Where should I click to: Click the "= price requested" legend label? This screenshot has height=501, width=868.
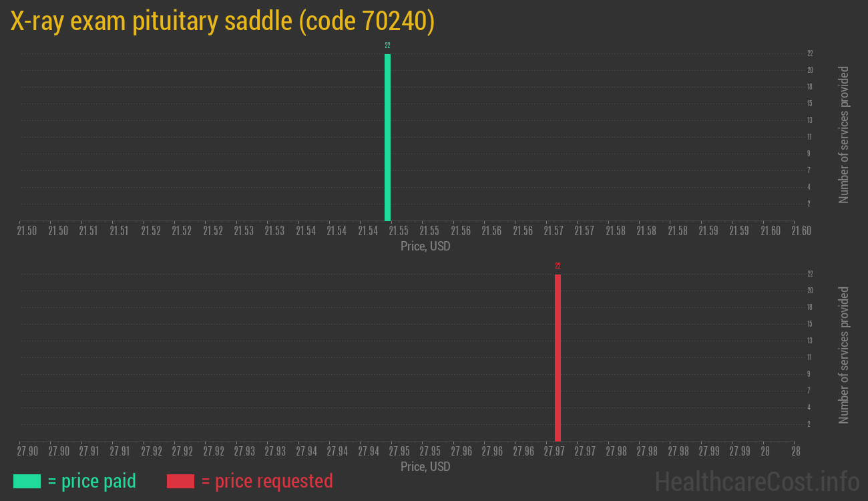pyautogui.click(x=267, y=481)
